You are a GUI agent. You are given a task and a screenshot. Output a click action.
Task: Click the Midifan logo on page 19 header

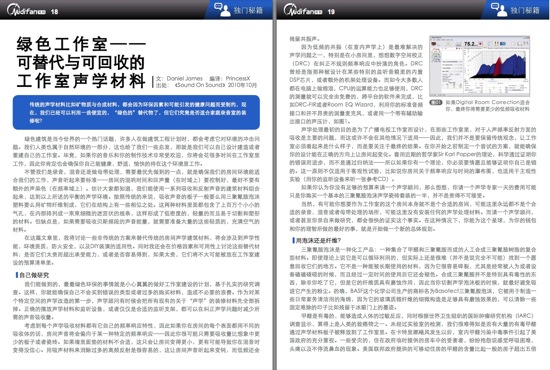coord(302,11)
